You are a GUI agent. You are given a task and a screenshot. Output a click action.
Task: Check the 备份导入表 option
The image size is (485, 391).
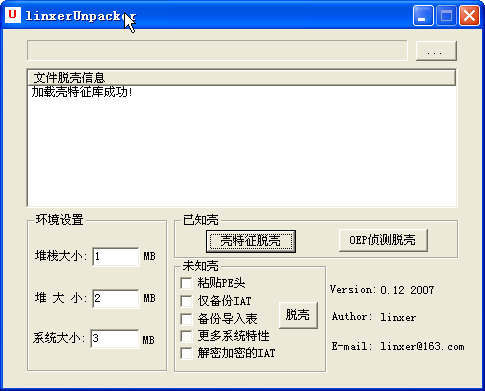[x=186, y=319]
